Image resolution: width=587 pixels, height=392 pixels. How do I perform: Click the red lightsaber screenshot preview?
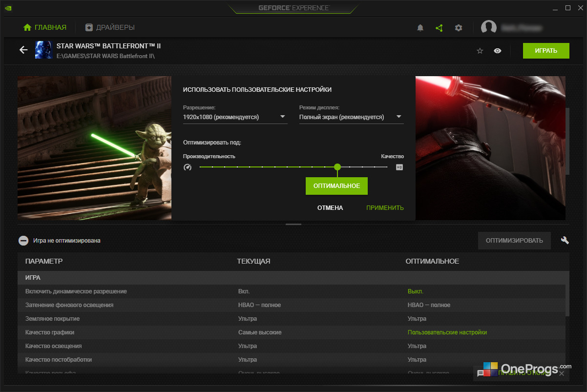point(490,148)
